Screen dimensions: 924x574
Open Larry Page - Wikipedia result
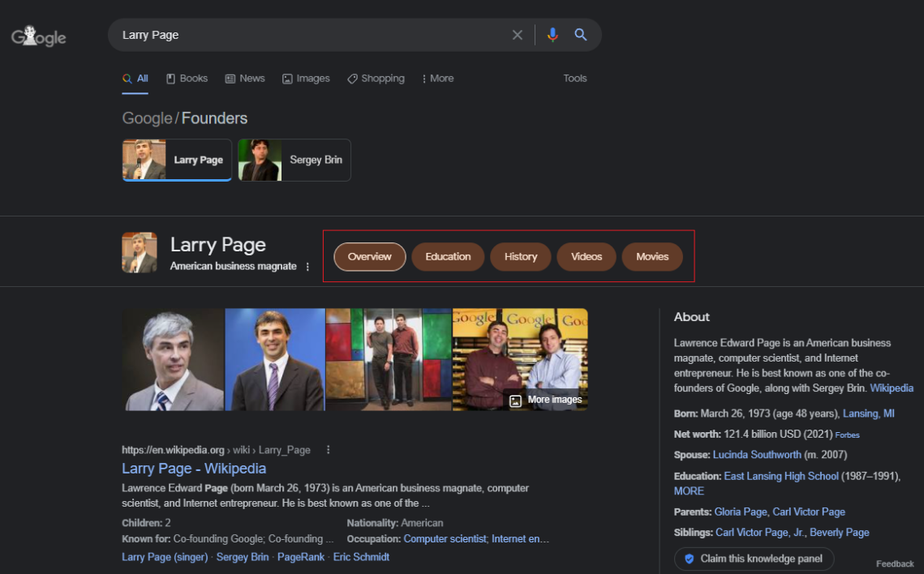click(x=194, y=469)
